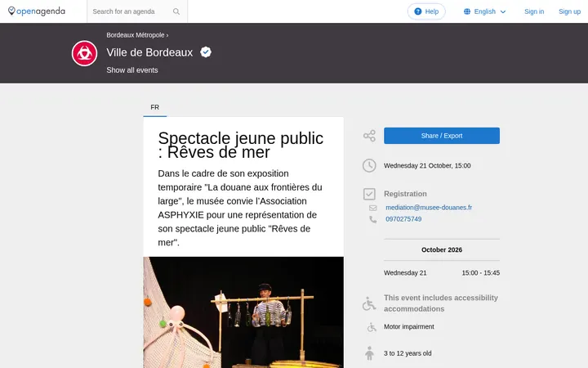This screenshot has width=588, height=368.
Task: Click the Share / Export button
Action: click(x=442, y=136)
